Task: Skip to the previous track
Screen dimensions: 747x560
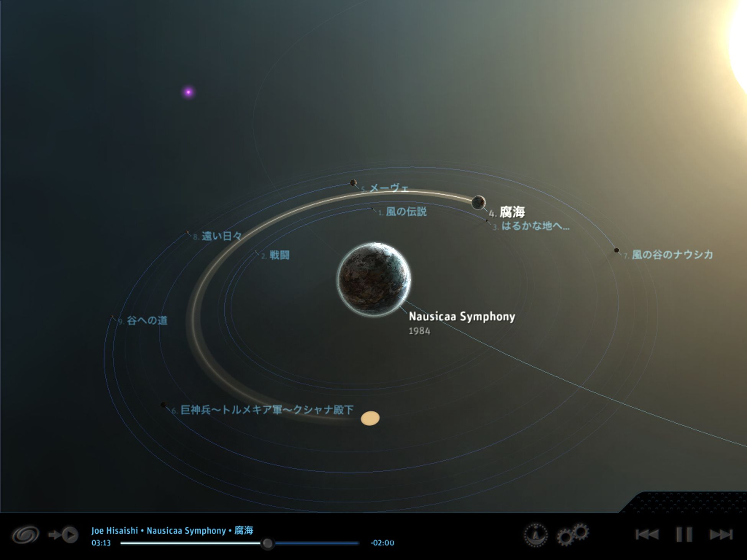Action: [647, 534]
